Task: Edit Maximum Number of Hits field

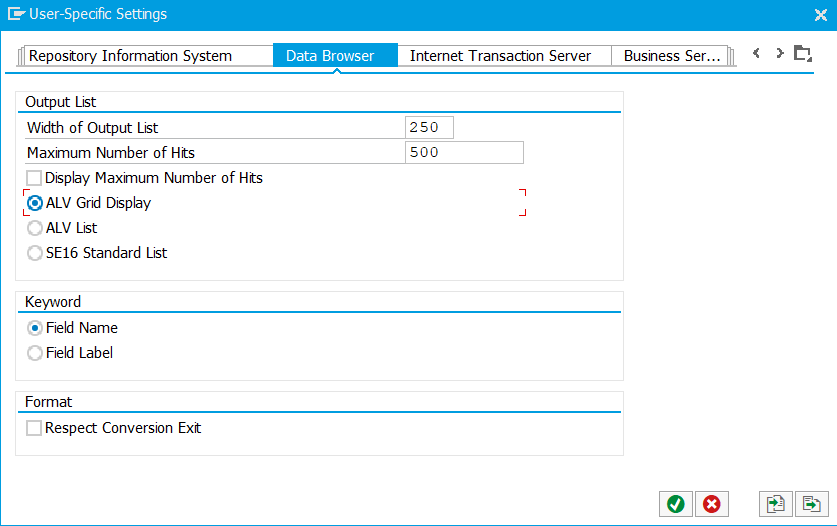Action: click(x=464, y=153)
